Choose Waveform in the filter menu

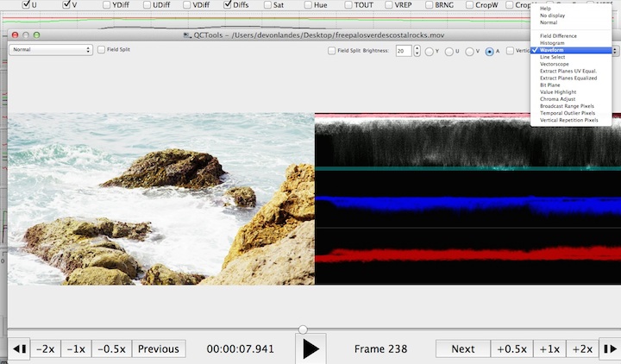click(571, 50)
